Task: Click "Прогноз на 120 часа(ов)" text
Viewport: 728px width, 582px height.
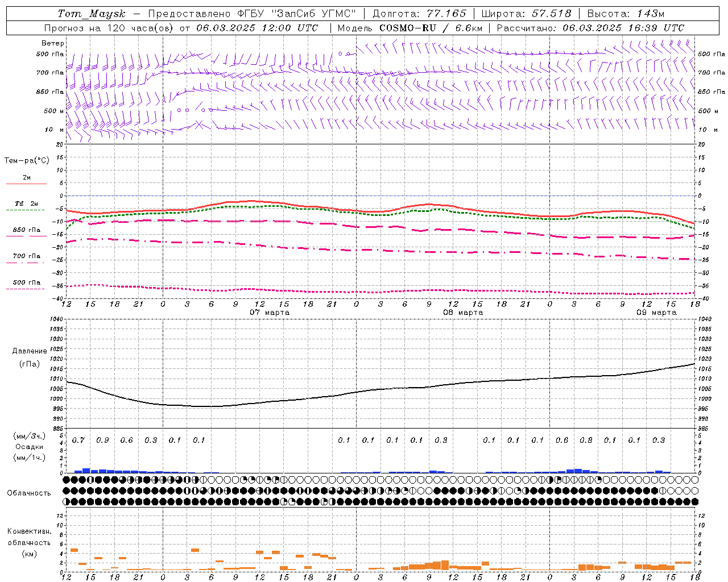Action: [109, 28]
